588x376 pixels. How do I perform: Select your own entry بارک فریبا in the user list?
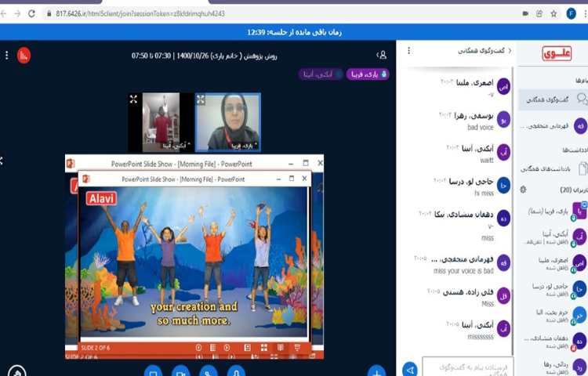tap(554, 212)
